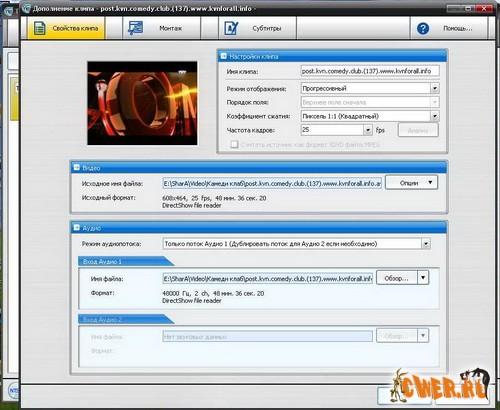The height and width of the screenshot is (410, 500).
Task: Collapse the Аудио section header icon
Action: tap(76, 227)
